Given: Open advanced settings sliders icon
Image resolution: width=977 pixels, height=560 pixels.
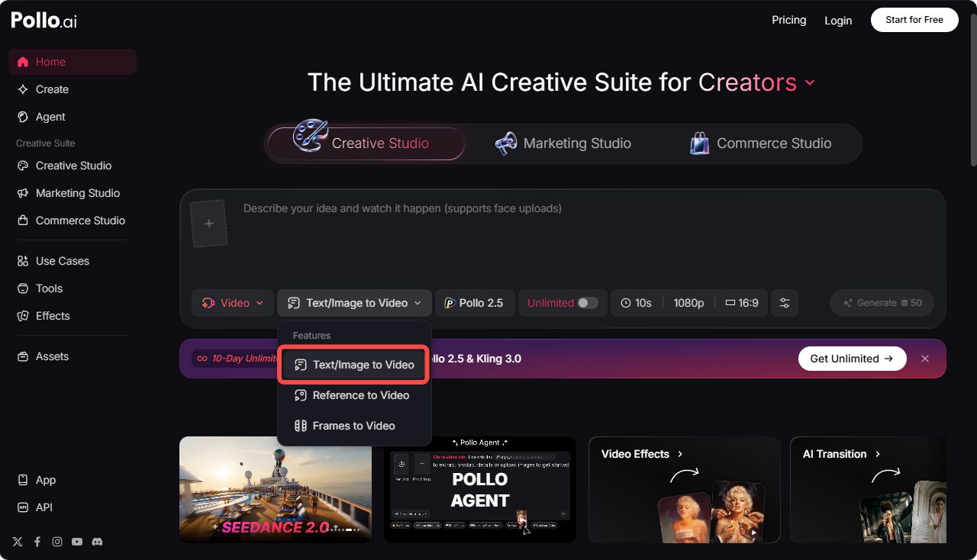Looking at the screenshot, I should pyautogui.click(x=785, y=303).
